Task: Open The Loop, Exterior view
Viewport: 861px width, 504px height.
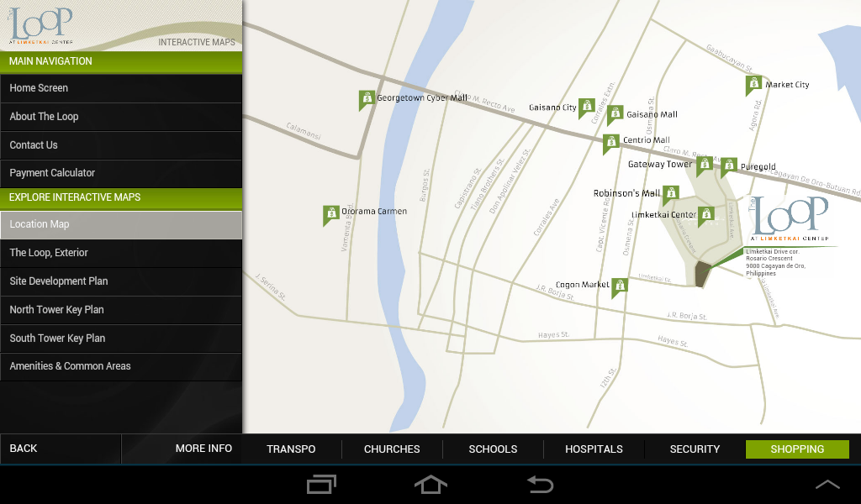Action: (121, 254)
